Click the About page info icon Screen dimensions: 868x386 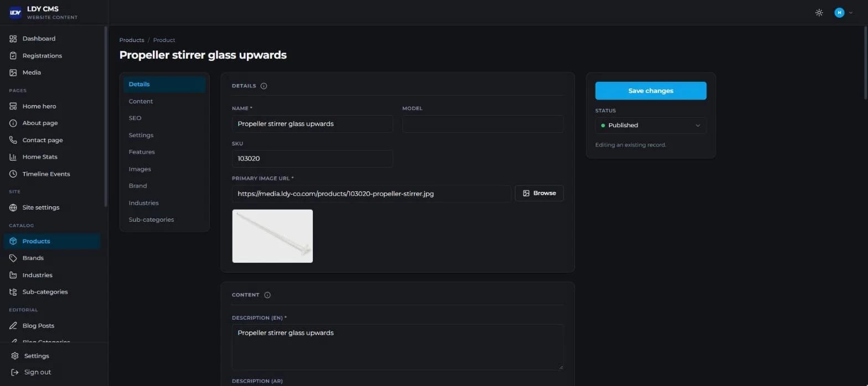coord(13,123)
